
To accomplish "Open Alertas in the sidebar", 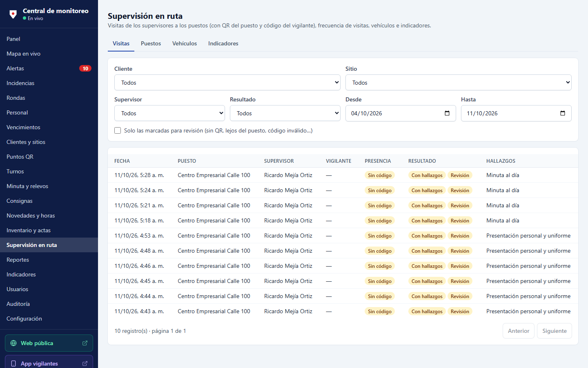I will 49,68.
